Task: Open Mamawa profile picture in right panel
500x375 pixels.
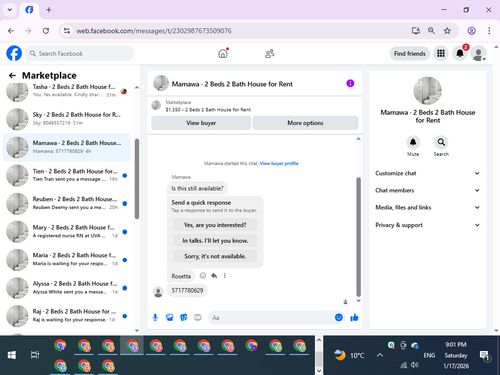Action: tap(428, 91)
